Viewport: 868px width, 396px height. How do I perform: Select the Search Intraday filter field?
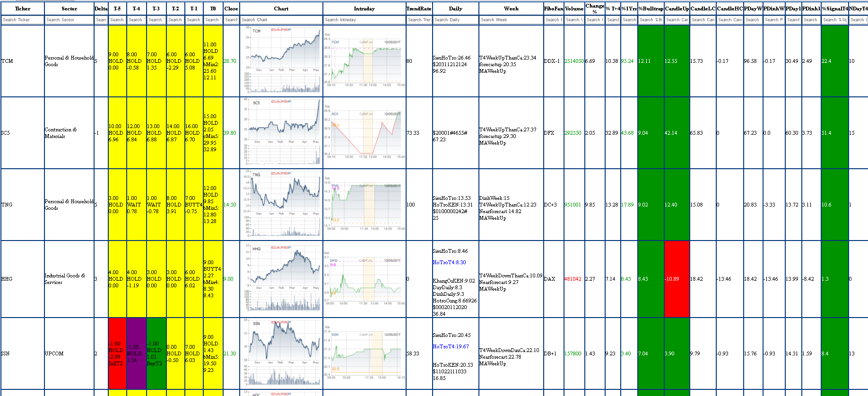[x=364, y=20]
